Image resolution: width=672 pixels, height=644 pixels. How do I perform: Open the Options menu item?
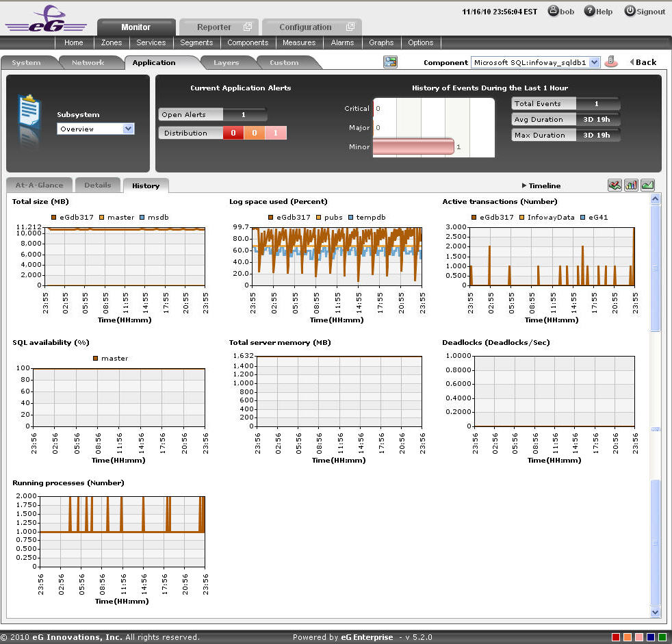420,42
